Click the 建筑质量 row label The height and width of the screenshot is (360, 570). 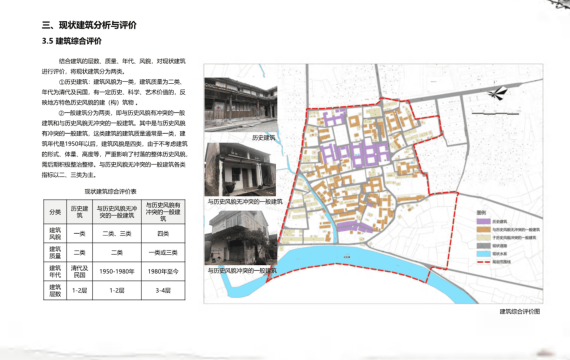pyautogui.click(x=55, y=252)
